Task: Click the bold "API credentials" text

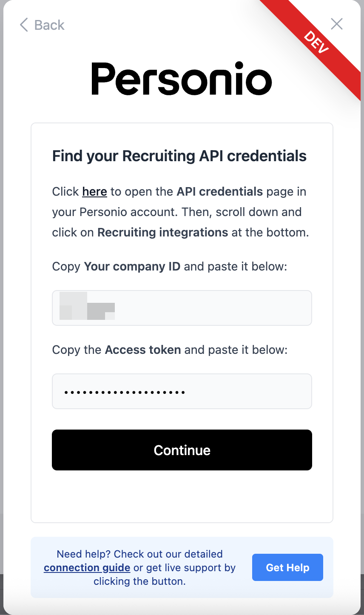Action: point(220,191)
